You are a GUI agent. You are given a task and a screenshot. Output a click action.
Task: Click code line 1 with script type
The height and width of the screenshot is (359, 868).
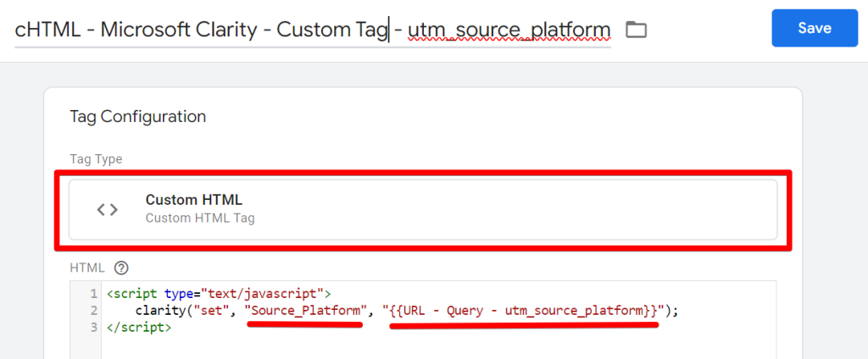(219, 293)
